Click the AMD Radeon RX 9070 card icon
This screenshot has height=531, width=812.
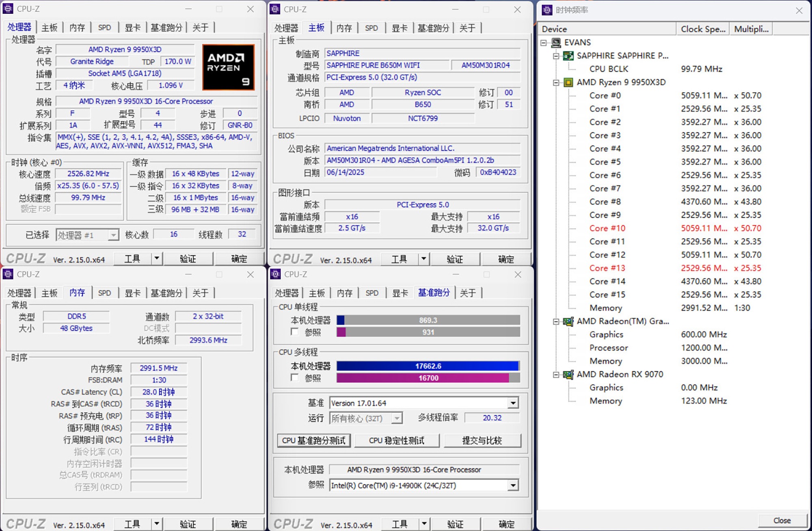[568, 375]
